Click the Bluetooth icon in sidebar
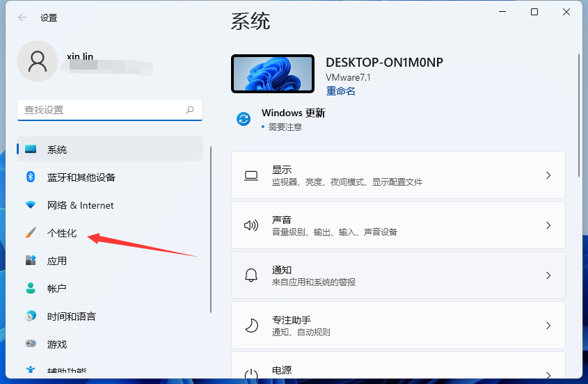588x384 pixels. pyautogui.click(x=31, y=177)
